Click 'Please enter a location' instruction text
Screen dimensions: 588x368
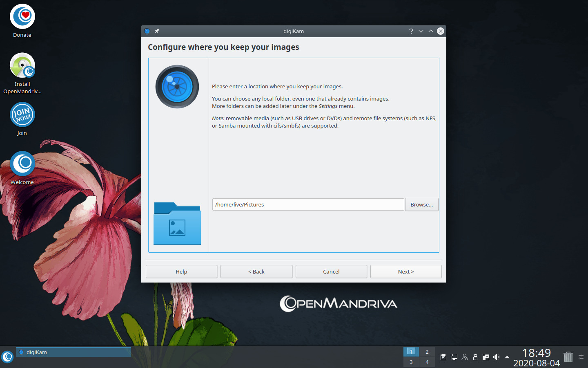click(x=277, y=86)
